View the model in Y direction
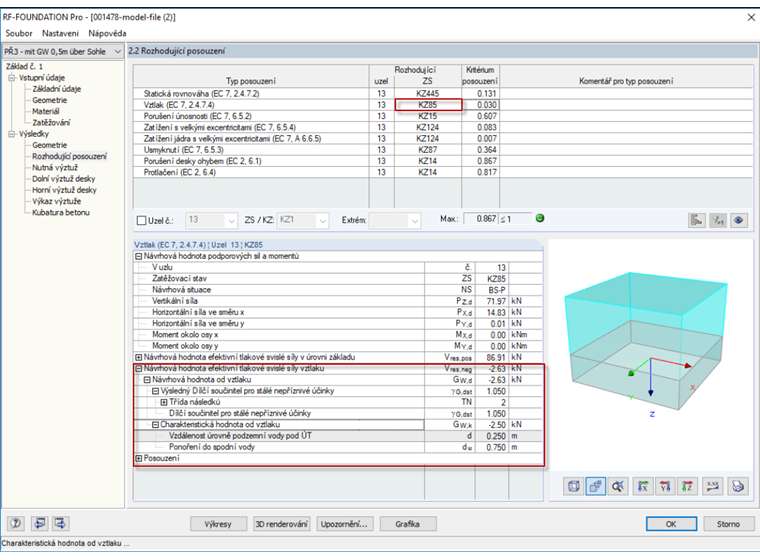Screen dimensions: 760x560 [665, 486]
